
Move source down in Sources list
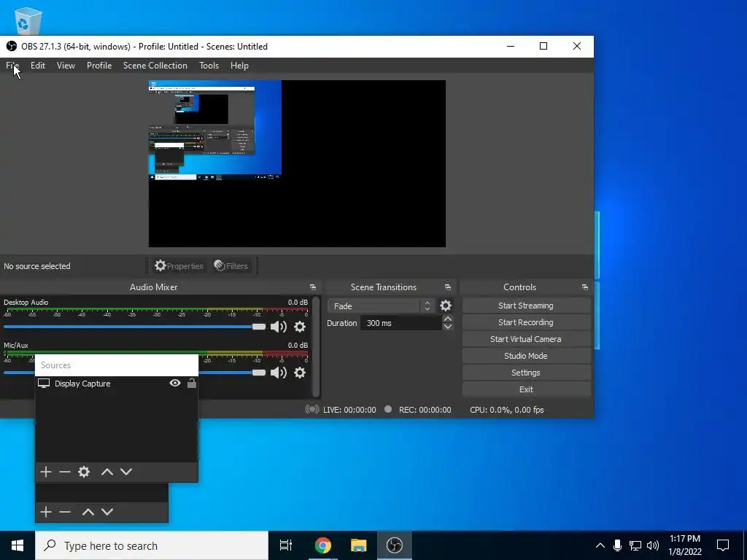[126, 472]
